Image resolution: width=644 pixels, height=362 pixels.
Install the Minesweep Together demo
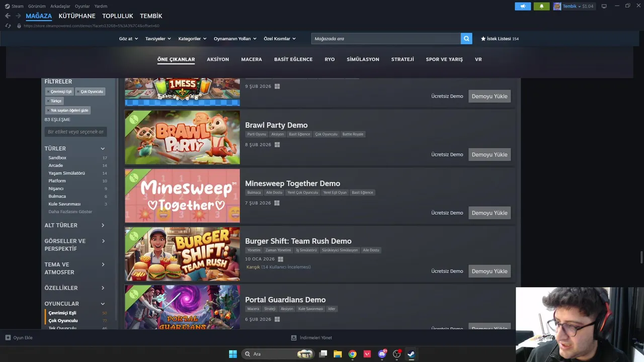(x=490, y=213)
